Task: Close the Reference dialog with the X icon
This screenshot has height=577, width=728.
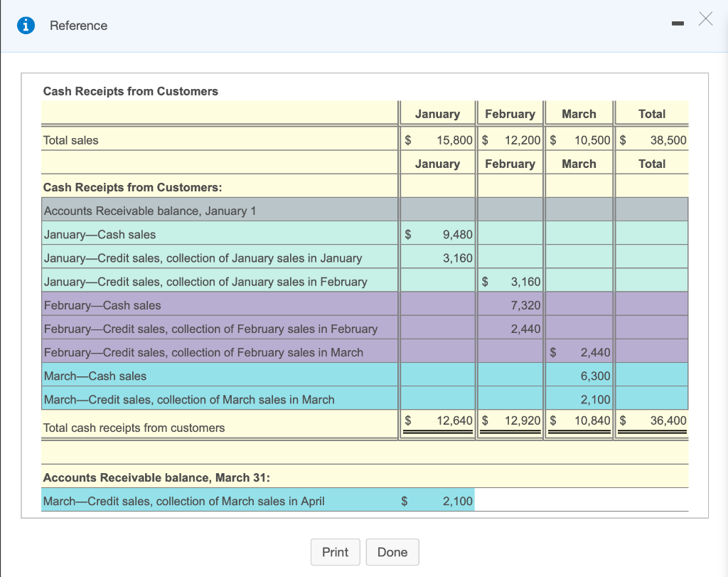Action: click(706, 19)
